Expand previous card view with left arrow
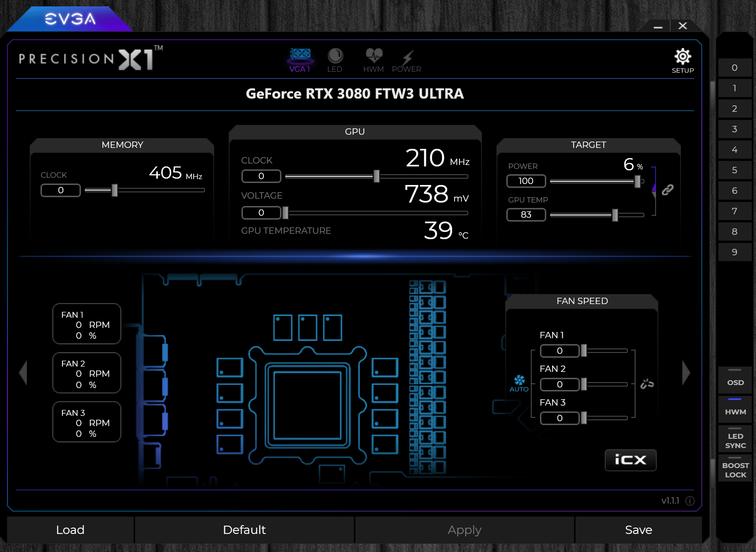The image size is (756, 552). [23, 372]
